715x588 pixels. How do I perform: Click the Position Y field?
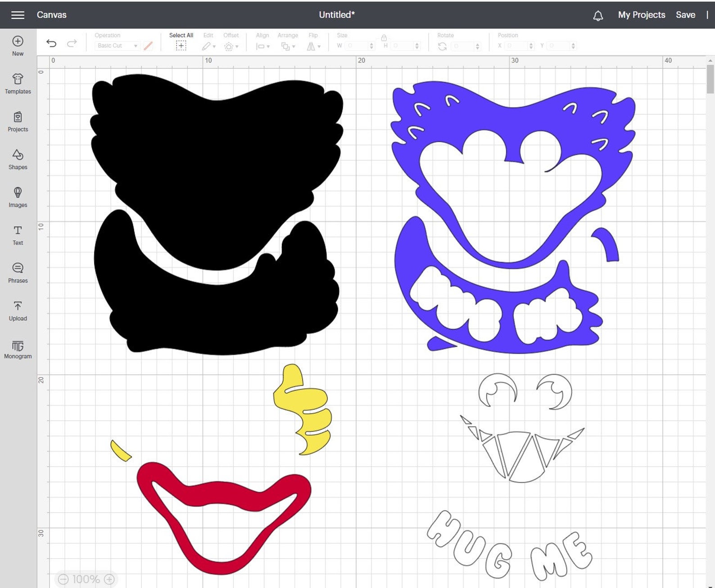[x=558, y=45]
